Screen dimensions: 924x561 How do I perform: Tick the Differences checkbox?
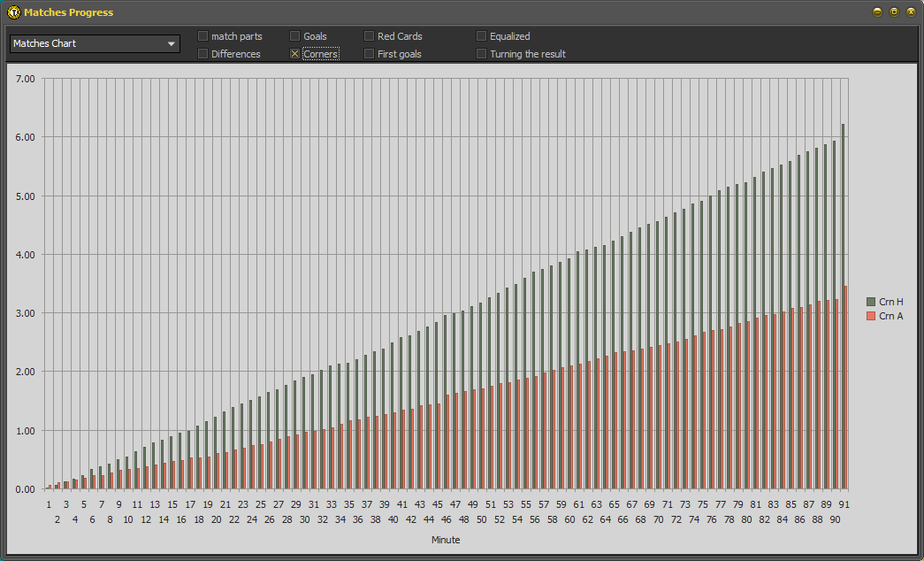(203, 54)
